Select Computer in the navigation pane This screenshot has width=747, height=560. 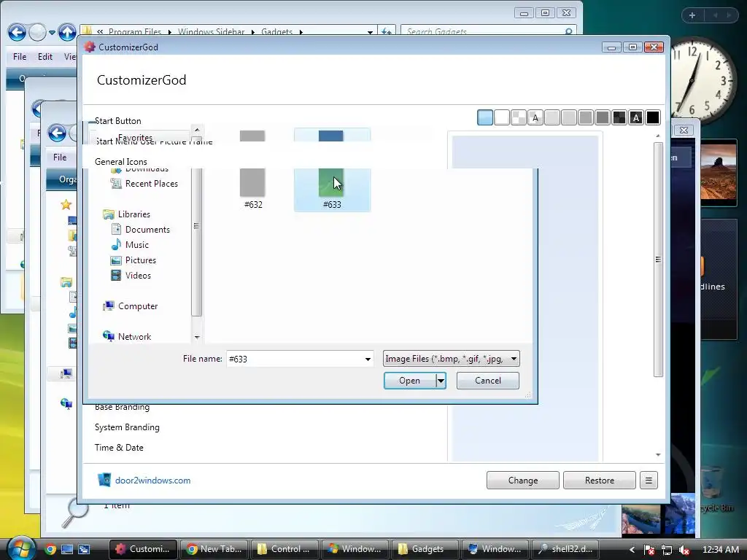(138, 306)
